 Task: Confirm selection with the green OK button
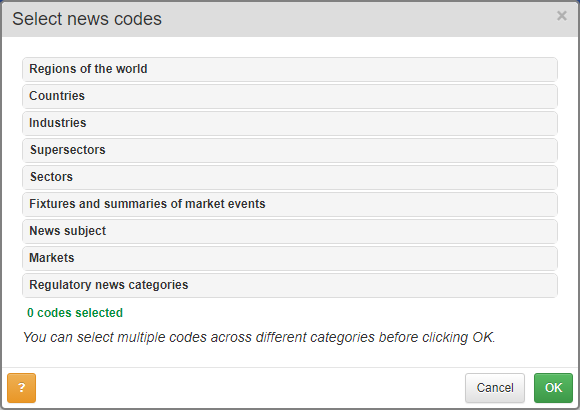click(553, 387)
